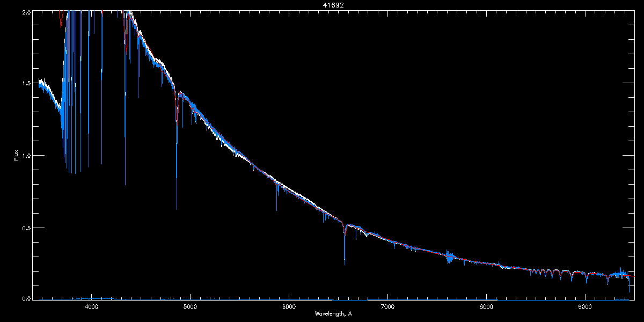The width and height of the screenshot is (644, 322).
Task: Click the 5000 wavelength tick label
Action: pyautogui.click(x=190, y=307)
